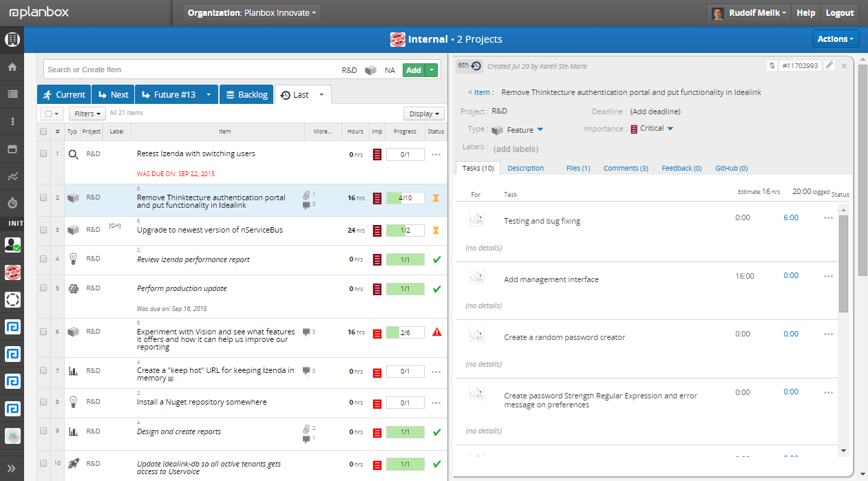868x481 pixels.
Task: Open the GitHub (0) tab
Action: coord(731,168)
